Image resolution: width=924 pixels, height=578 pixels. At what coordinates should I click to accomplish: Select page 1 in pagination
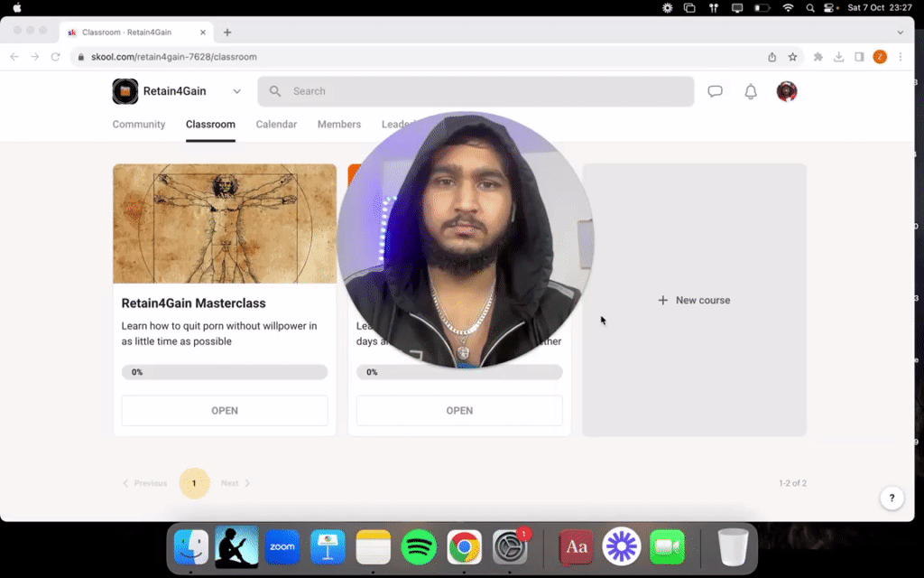tap(194, 483)
